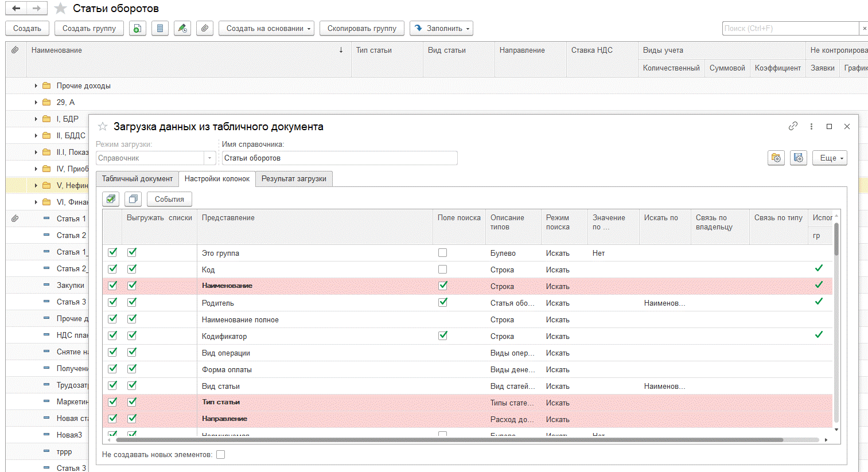Get link to the load dialog
This screenshot has height=472, width=868.
pos(793,126)
